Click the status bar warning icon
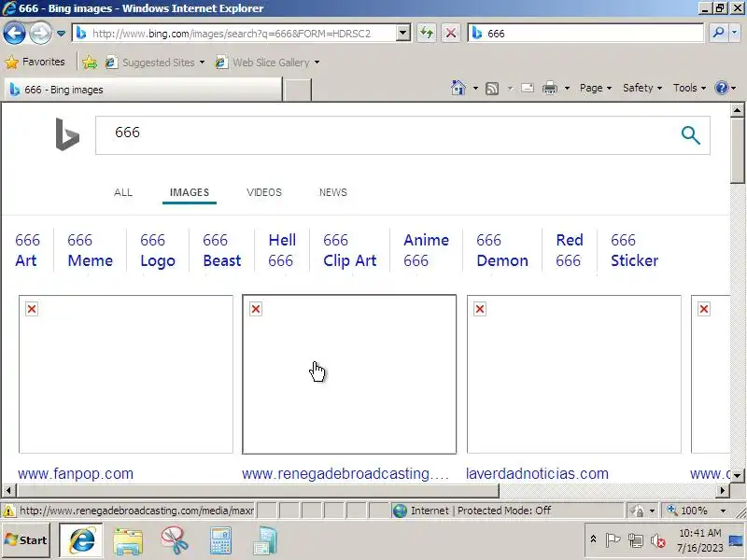747x560 pixels. click(x=8, y=511)
